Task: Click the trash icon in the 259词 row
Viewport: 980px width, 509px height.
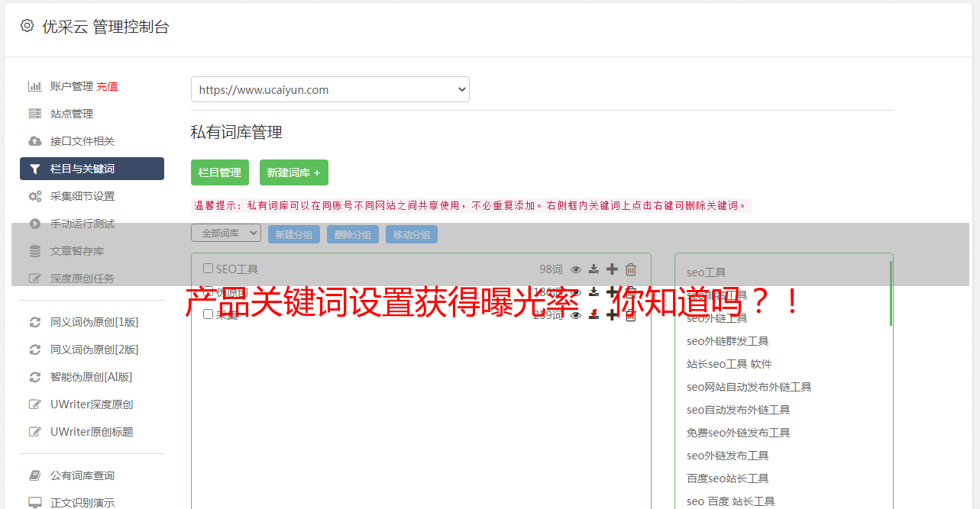Action: pyautogui.click(x=631, y=315)
